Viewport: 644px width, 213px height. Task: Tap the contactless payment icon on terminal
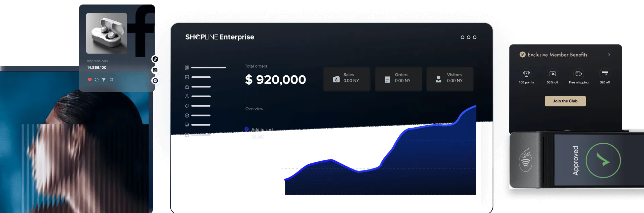coord(526,160)
